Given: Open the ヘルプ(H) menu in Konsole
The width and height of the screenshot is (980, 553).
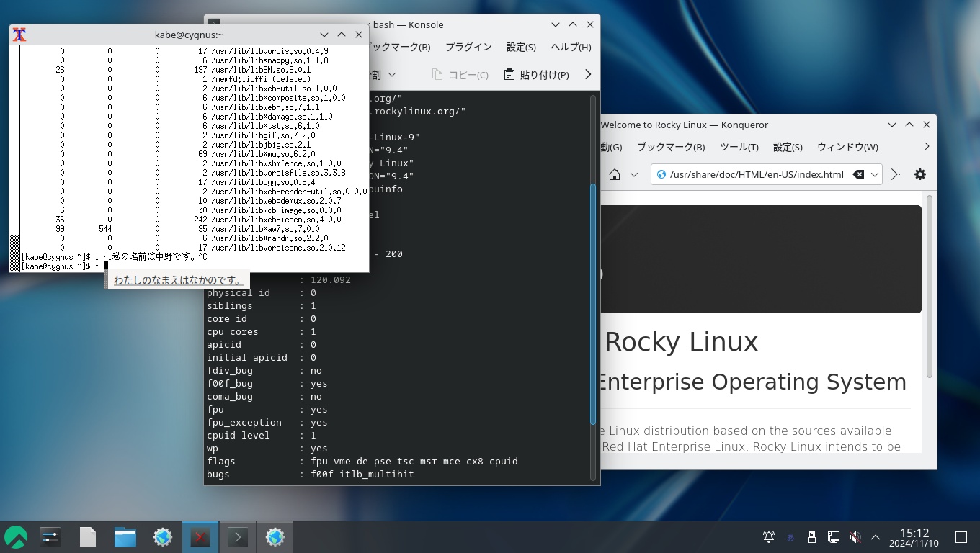Looking at the screenshot, I should (x=571, y=47).
